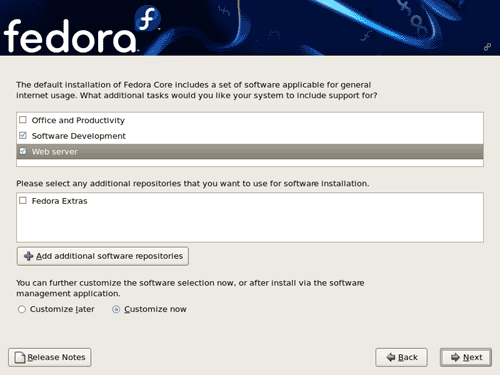Proceed with the Next button

click(x=466, y=357)
